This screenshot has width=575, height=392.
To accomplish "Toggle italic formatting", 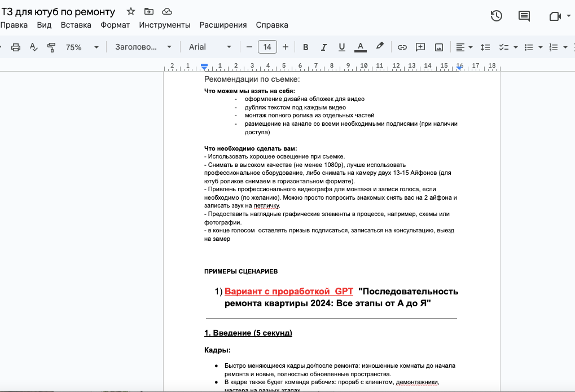I will (323, 47).
